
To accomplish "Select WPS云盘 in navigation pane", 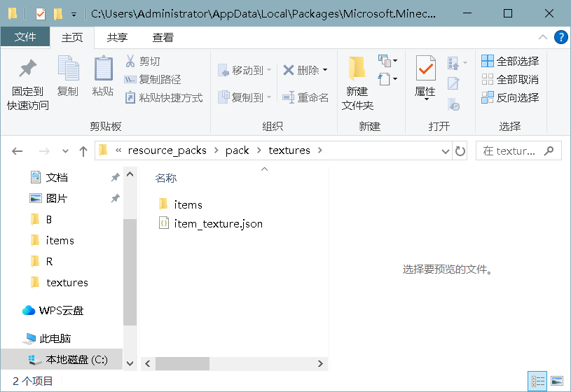I will click(x=62, y=311).
